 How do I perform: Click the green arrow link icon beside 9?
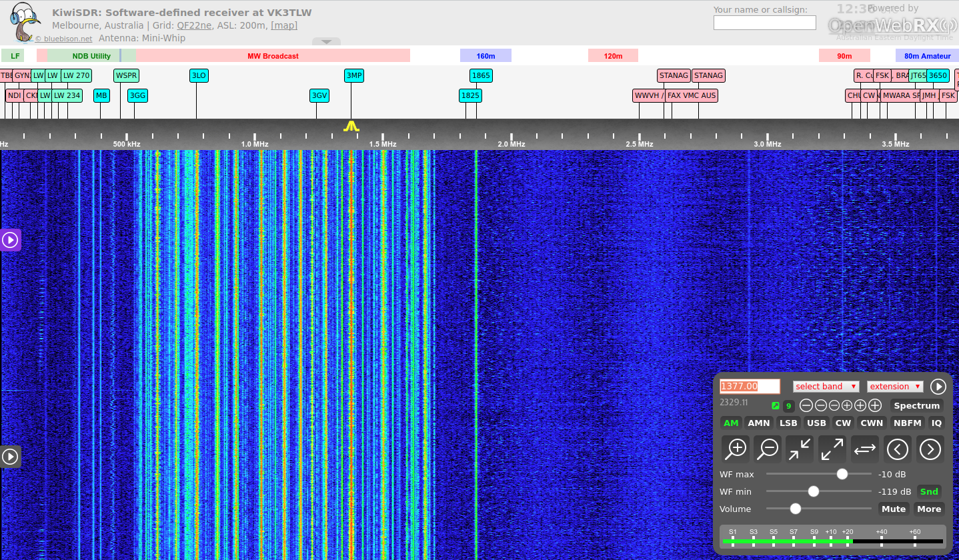[x=776, y=406]
